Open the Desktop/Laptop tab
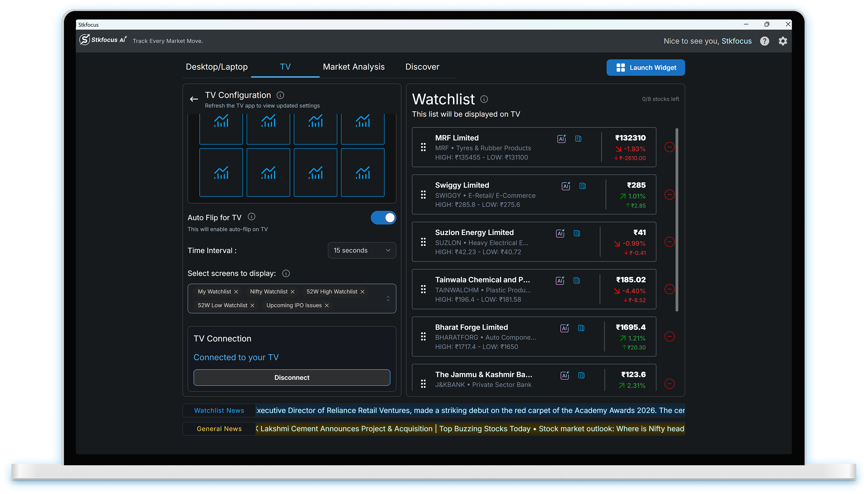 (217, 67)
